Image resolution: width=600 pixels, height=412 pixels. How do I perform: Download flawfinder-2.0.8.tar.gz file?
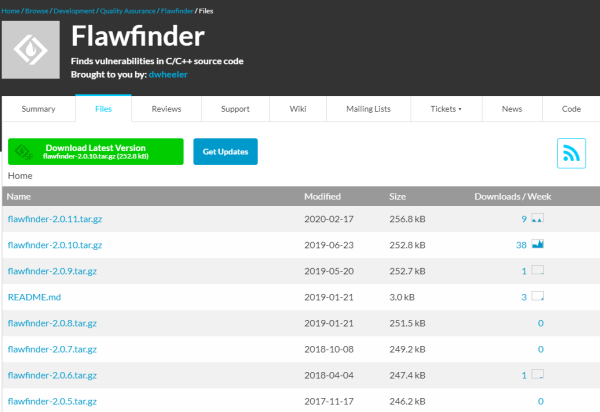point(52,323)
